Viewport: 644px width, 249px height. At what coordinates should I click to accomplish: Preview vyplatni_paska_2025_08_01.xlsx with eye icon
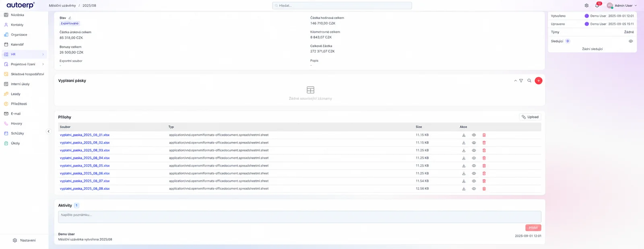pos(474,135)
